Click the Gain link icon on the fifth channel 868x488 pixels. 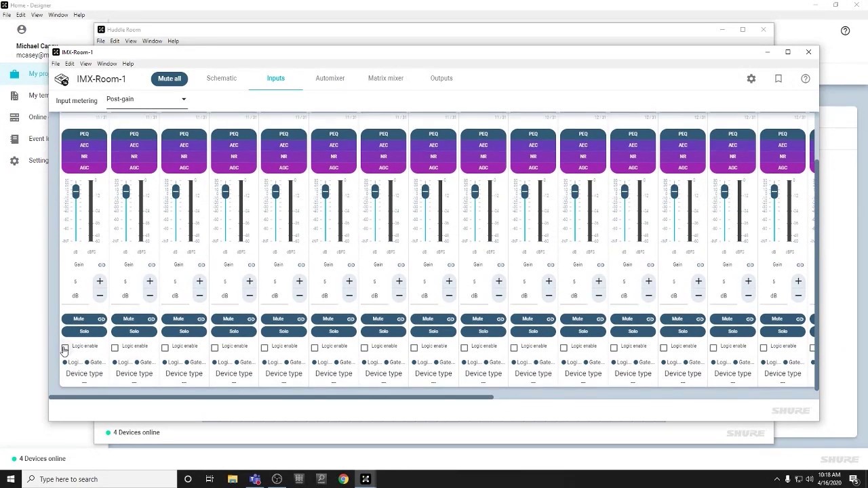tap(301, 265)
